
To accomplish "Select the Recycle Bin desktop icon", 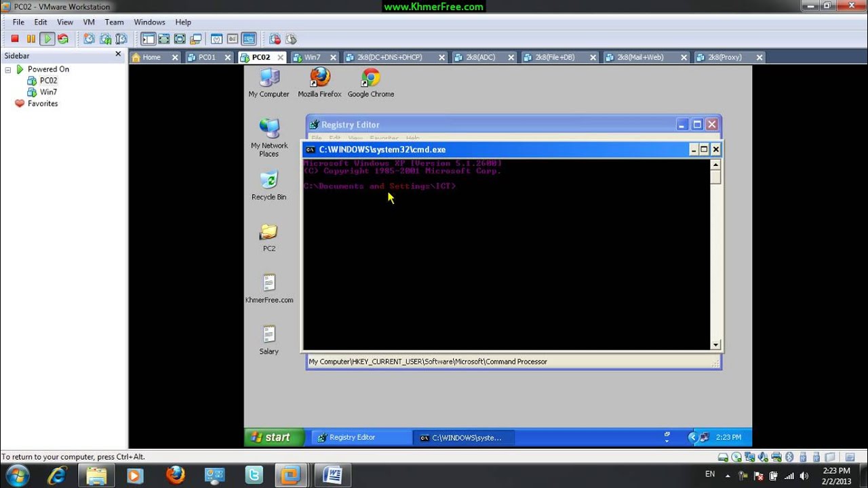I will tap(269, 186).
